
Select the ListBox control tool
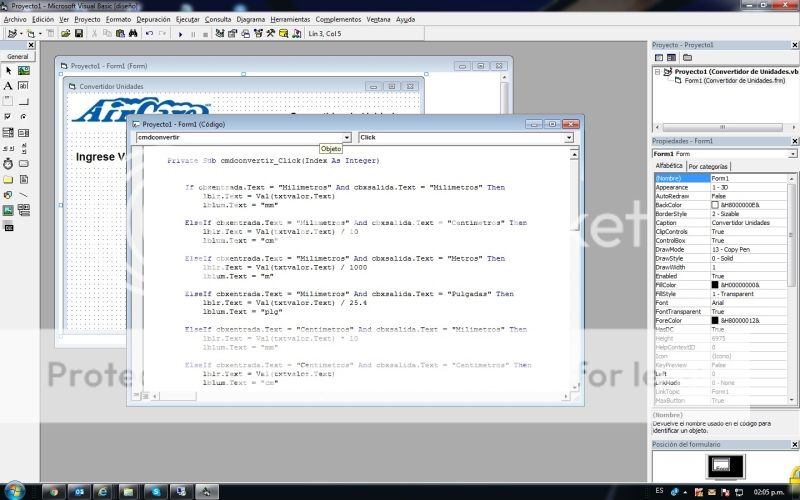pos(23,133)
